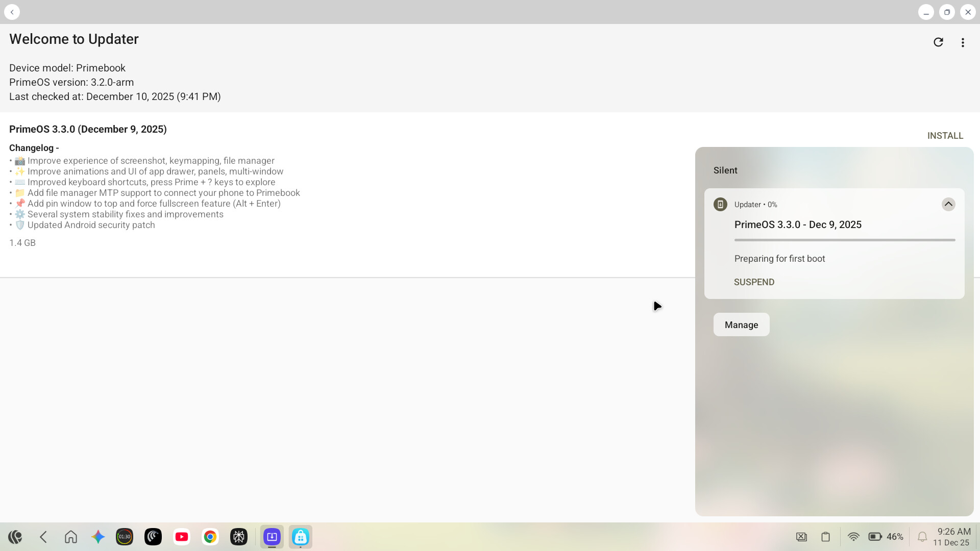The height and width of the screenshot is (551, 980).
Task: Open the PrimeOS launcher in taskbar
Action: [15, 537]
